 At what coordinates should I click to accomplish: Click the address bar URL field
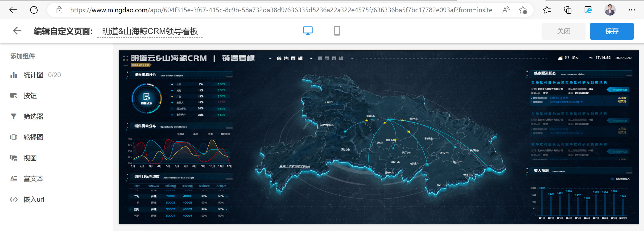pyautogui.click(x=281, y=10)
